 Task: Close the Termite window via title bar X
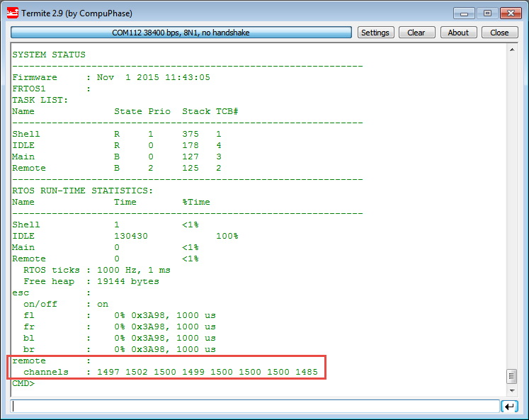click(511, 13)
